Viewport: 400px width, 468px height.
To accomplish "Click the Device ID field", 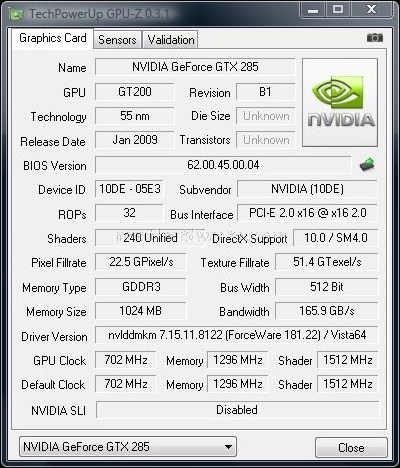I will tap(129, 189).
